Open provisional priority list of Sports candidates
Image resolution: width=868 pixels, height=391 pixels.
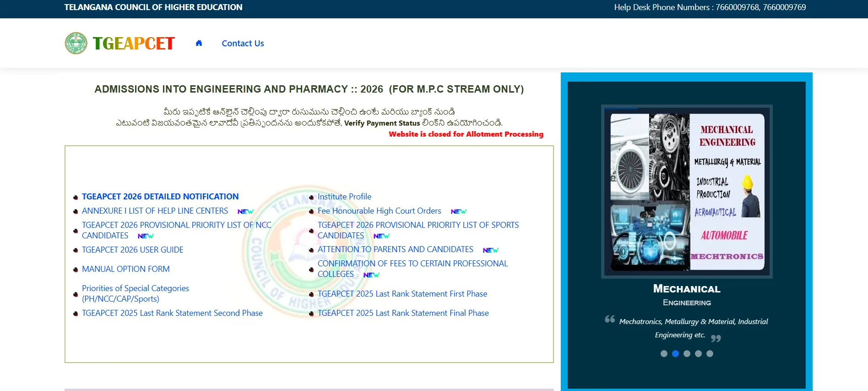coord(418,230)
